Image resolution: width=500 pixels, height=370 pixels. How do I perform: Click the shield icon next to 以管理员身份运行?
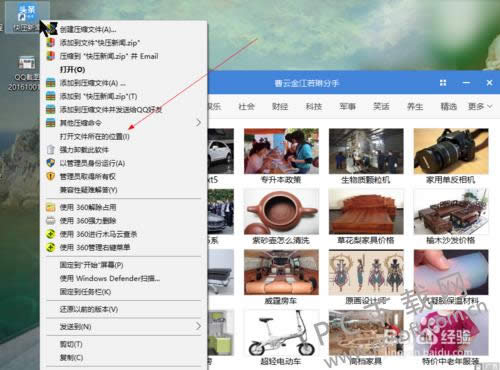51,163
